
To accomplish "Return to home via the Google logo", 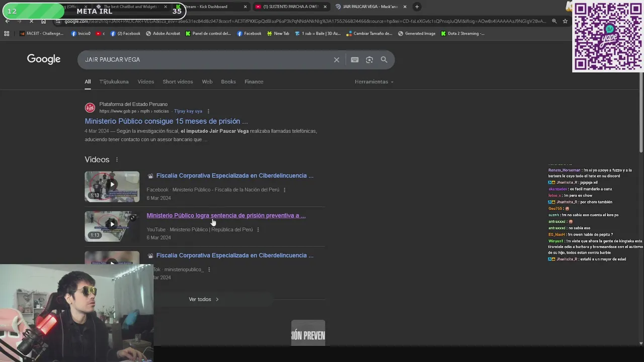I will click(x=44, y=59).
